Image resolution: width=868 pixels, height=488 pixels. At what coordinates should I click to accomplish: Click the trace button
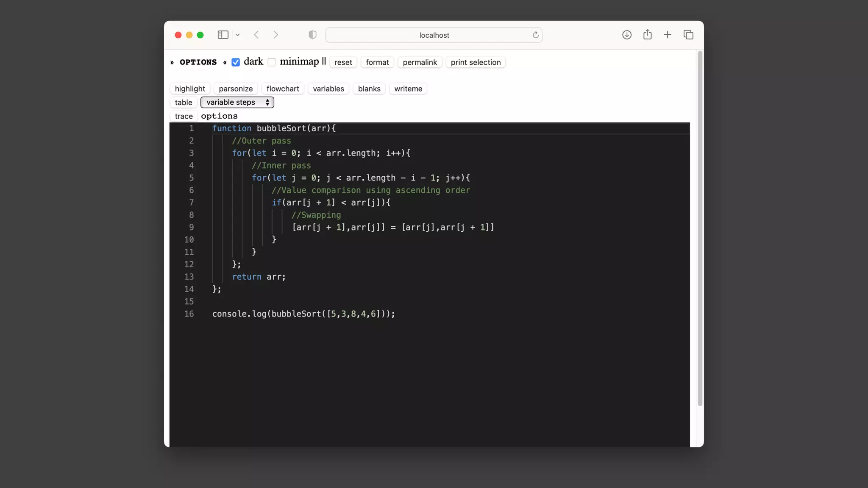pos(184,116)
